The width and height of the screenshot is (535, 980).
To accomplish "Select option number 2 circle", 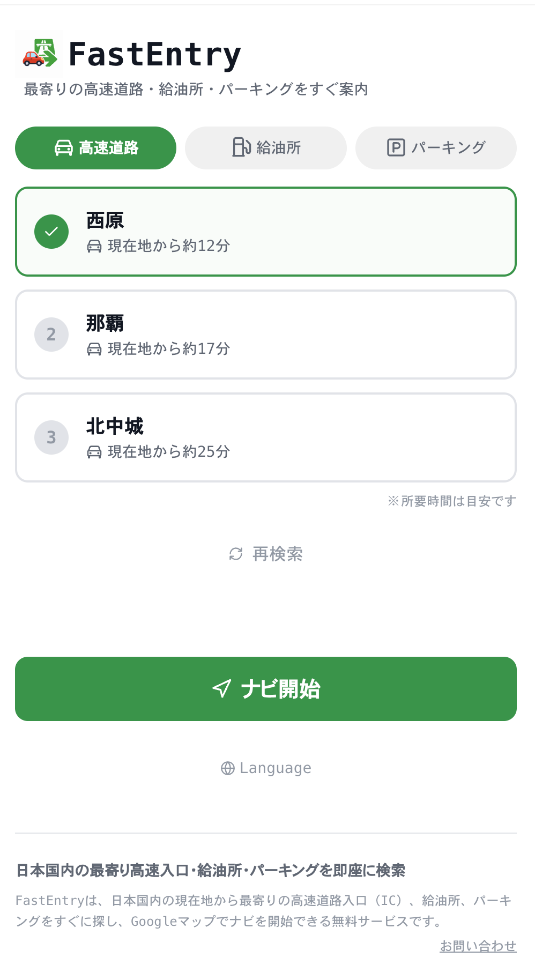I will tap(51, 335).
